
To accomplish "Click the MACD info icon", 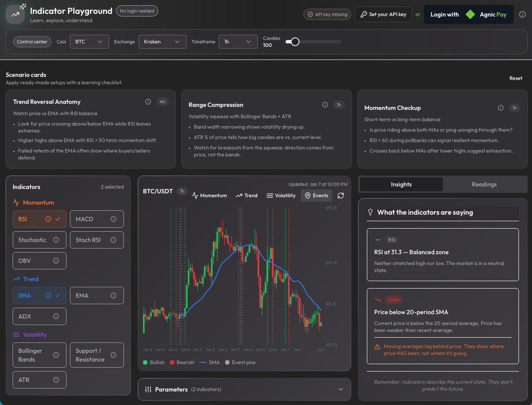I will (x=113, y=219).
